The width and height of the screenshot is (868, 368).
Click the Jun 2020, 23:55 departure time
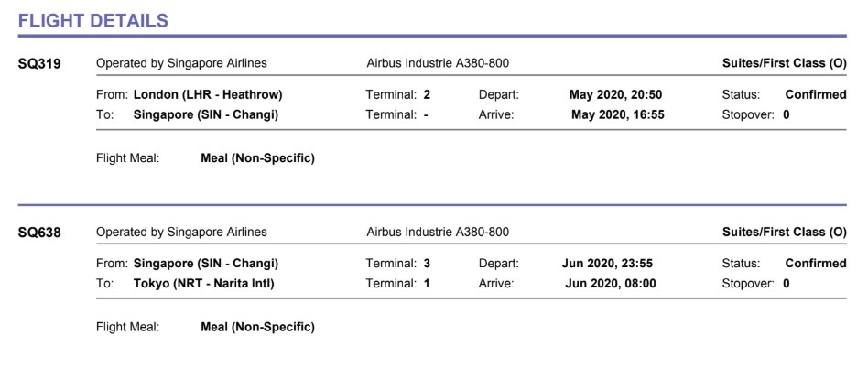tap(608, 263)
